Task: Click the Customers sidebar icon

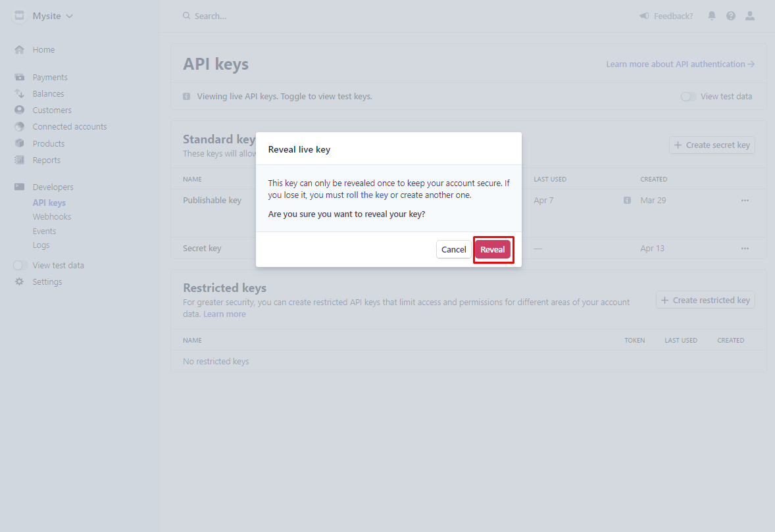Action: [x=20, y=110]
